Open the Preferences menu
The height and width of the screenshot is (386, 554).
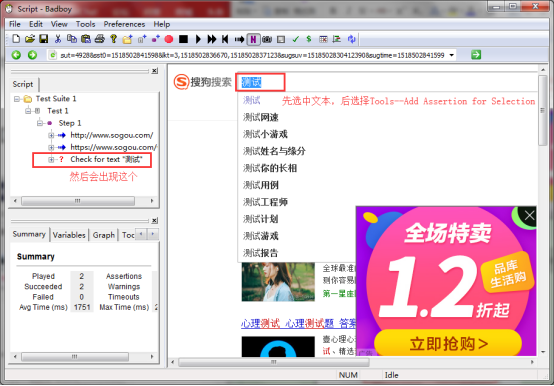click(x=124, y=24)
